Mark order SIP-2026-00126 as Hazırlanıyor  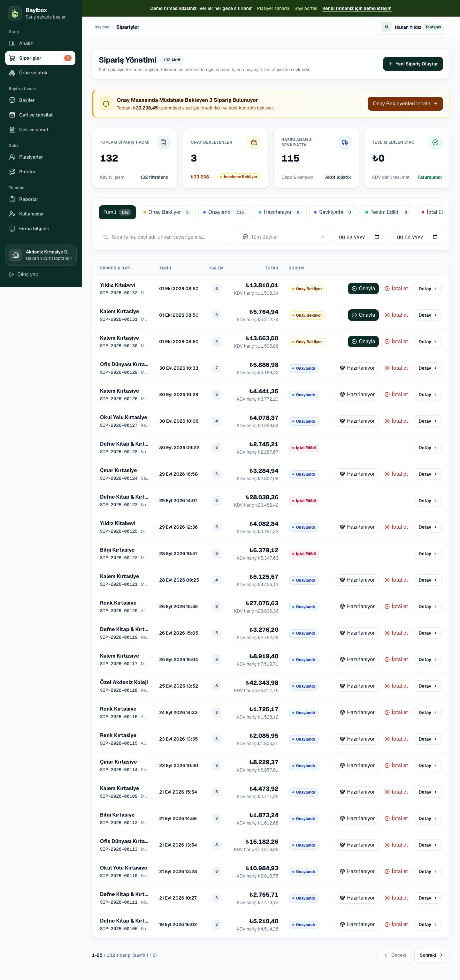(357, 395)
